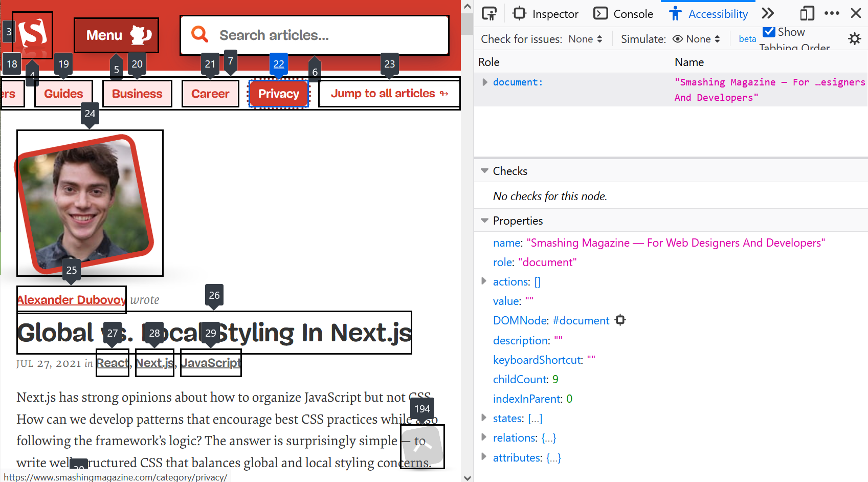Activate the accessibility node picker icon
Screen dimensions: 868x482
pos(489,13)
